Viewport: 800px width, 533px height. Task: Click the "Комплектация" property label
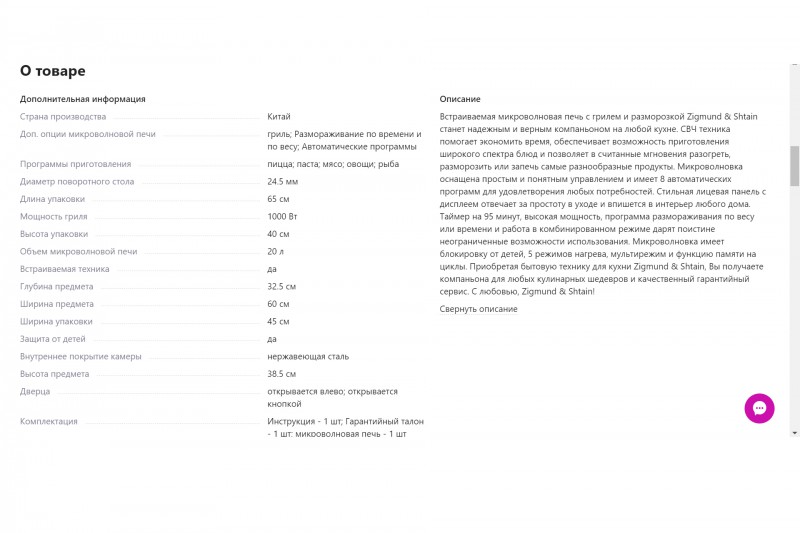[x=48, y=421]
